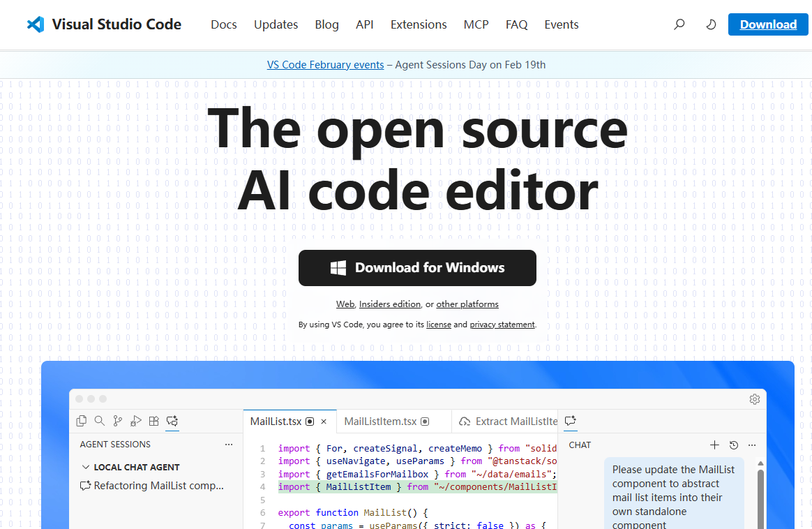Open the Run and Debug icon
Screen dimensions: 812x529
[136, 421]
